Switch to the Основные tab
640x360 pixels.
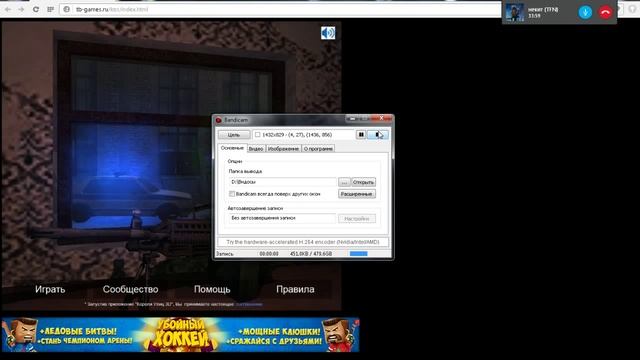click(232, 148)
